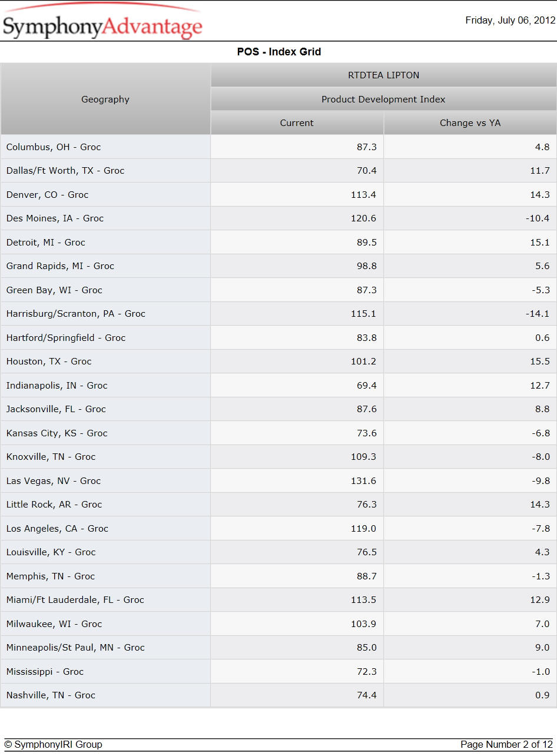Click Harrisburg/Scranton, PA - Groc row label
The width and height of the screenshot is (557, 756).
(75, 314)
